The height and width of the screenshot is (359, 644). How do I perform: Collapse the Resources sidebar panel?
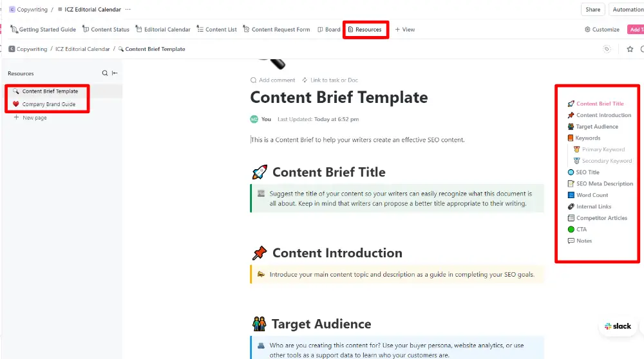coord(115,73)
